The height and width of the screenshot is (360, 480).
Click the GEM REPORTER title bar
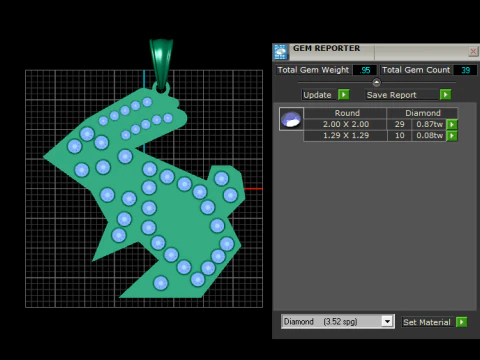[376, 51]
